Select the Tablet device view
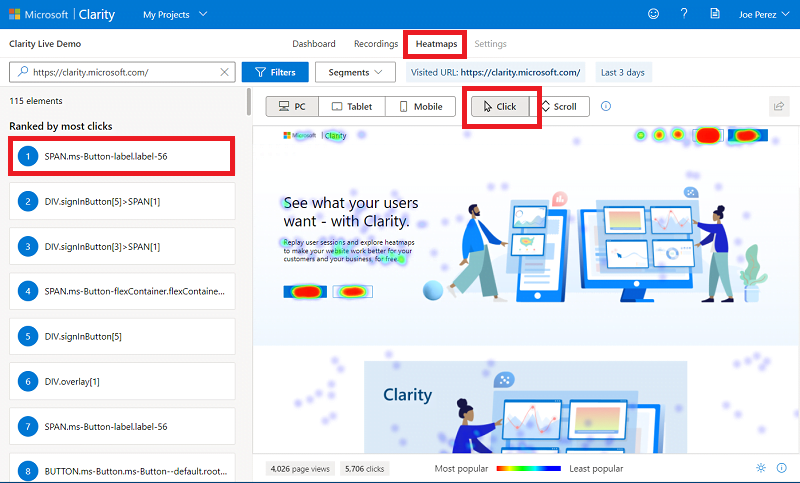 point(352,107)
